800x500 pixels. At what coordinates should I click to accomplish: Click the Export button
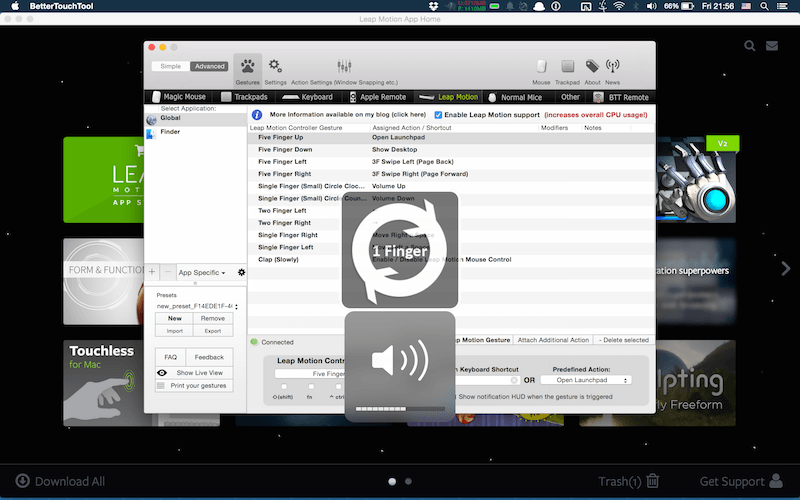pyautogui.click(x=213, y=331)
